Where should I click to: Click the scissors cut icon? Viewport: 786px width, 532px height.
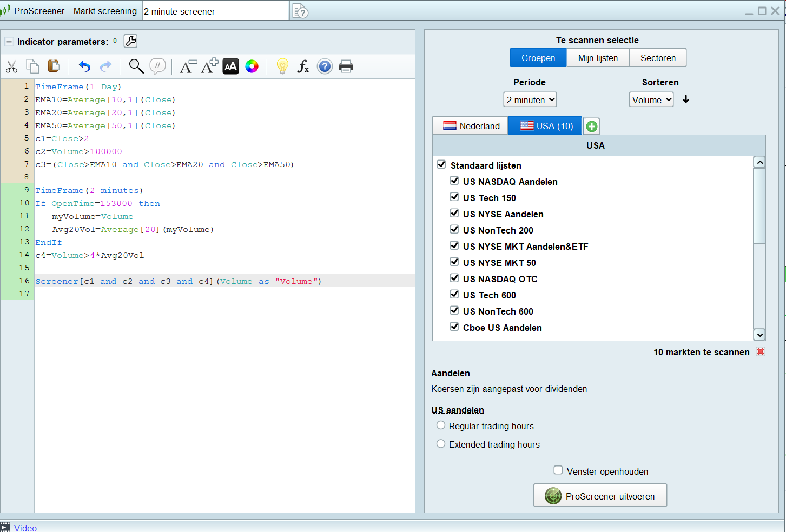[x=11, y=66]
